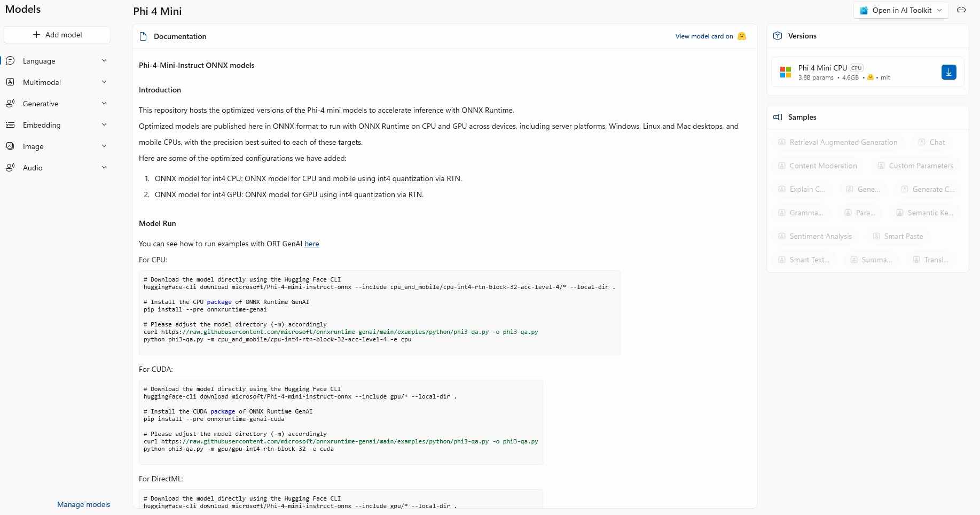Click the '4.6GB' size text
The image size is (980, 515).
point(850,77)
